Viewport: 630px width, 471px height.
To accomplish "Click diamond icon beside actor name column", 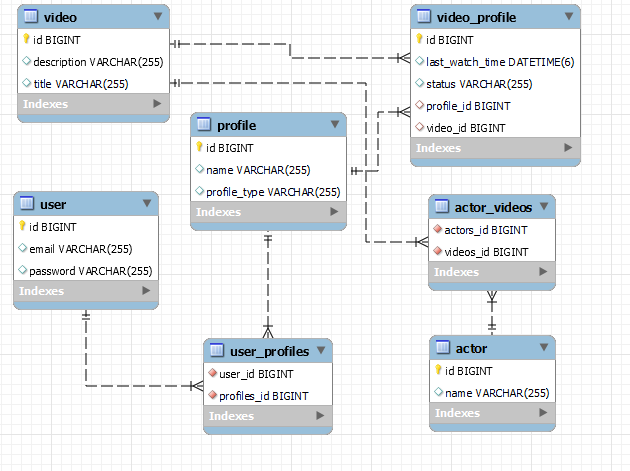I will [438, 392].
